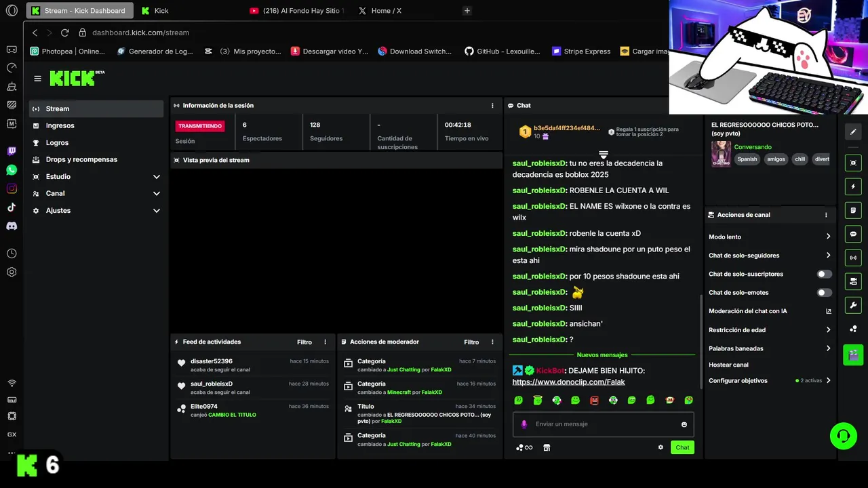Click the green headset support button

(844, 436)
